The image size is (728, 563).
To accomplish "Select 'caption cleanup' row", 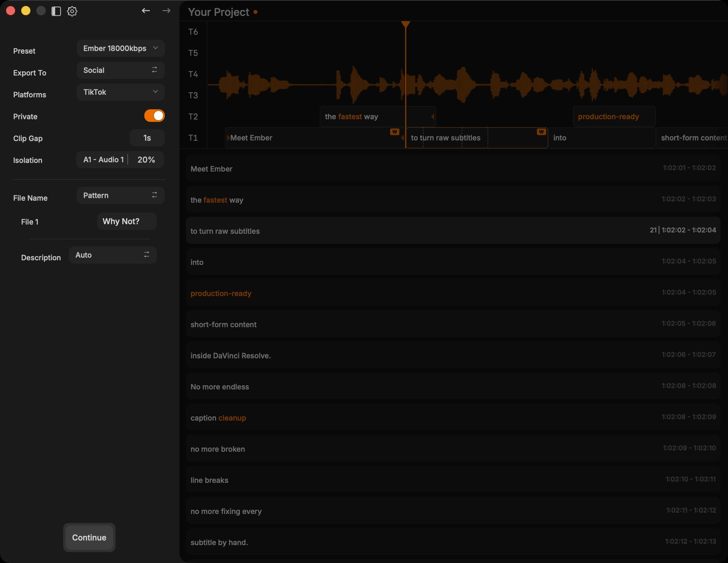I will (453, 417).
